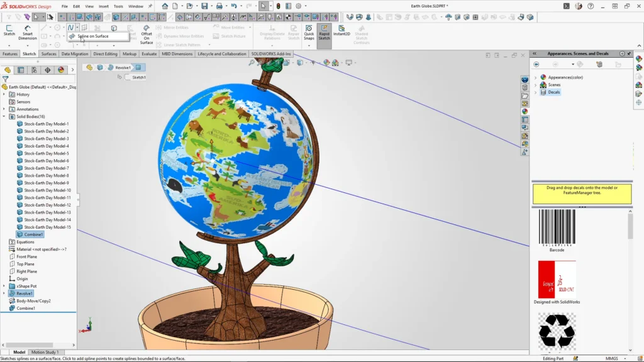Open the Motion Study 1 tab
644x362 pixels.
pos(45,352)
